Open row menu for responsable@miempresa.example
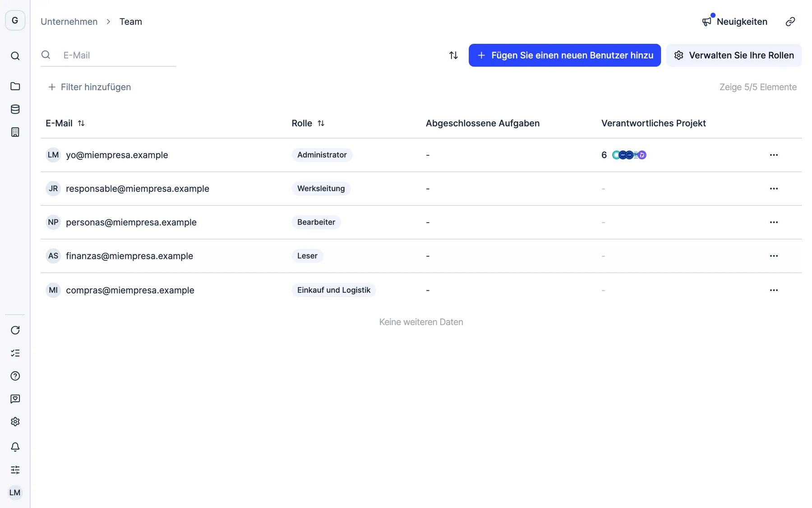The height and width of the screenshot is (508, 812). click(x=774, y=189)
